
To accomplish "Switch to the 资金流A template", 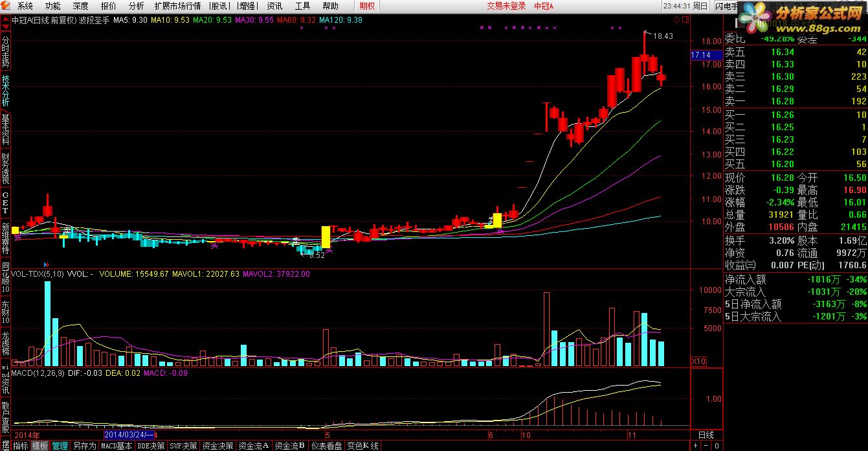I will pyautogui.click(x=254, y=446).
